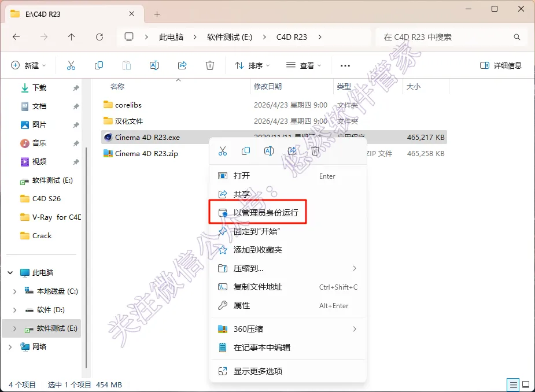Close the E:\C4D R23 tab

pos(132,14)
